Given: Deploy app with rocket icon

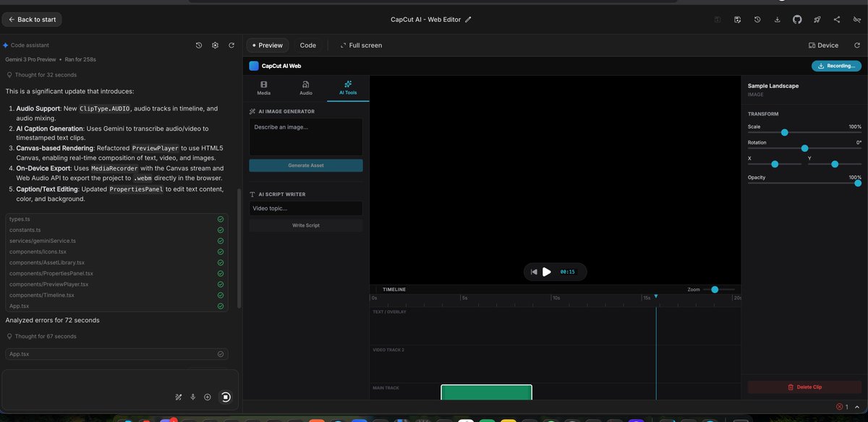Looking at the screenshot, I should point(817,20).
